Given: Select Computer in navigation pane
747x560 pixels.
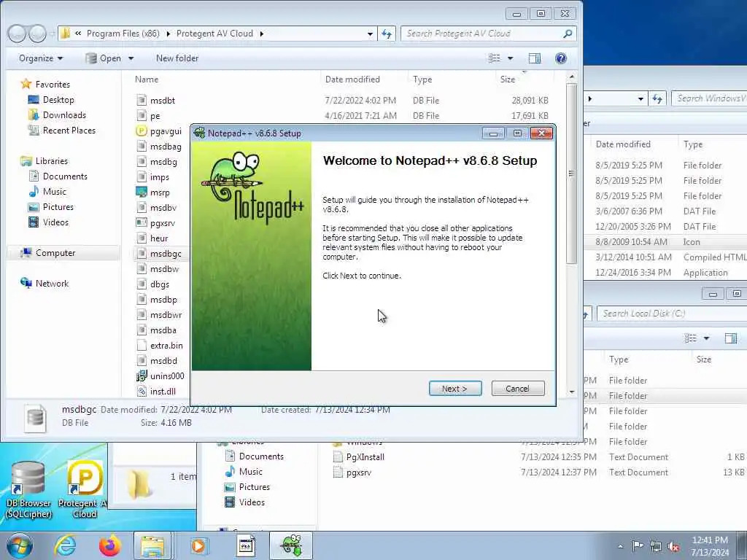Looking at the screenshot, I should pyautogui.click(x=55, y=253).
